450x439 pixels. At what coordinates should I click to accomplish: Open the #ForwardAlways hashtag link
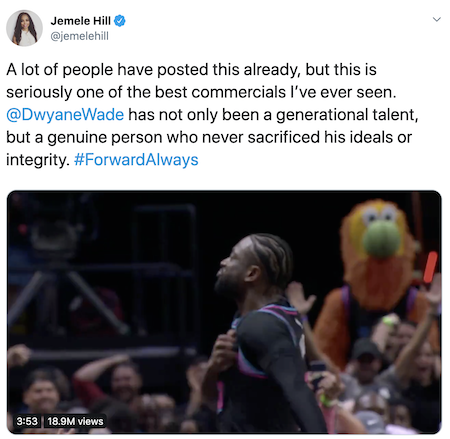pos(136,160)
